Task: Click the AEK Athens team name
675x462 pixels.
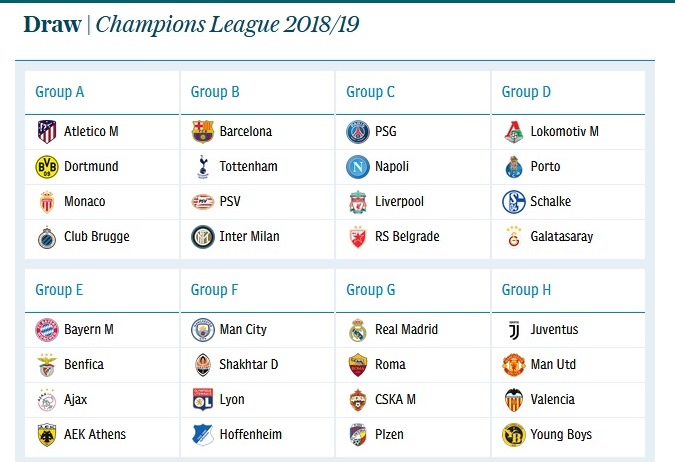Action: pyautogui.click(x=95, y=434)
